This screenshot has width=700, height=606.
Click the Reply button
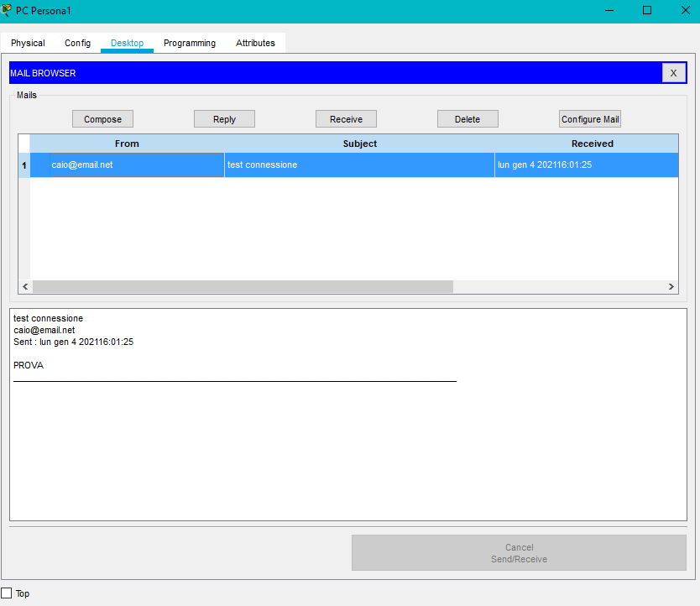point(224,119)
